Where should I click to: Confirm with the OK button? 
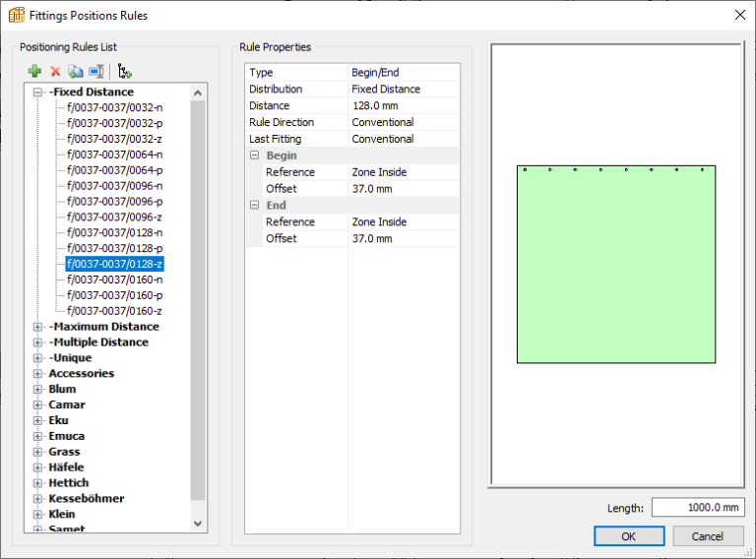629,536
